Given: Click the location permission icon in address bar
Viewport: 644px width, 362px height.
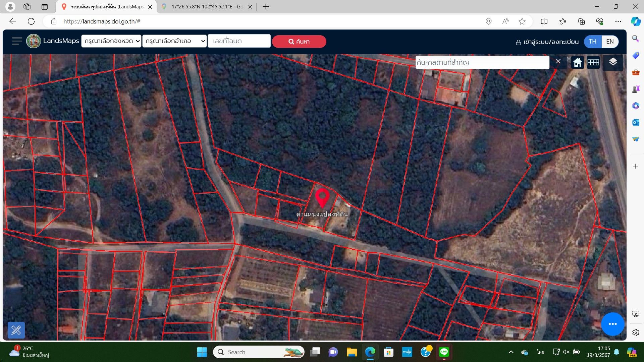Looking at the screenshot, I should click(x=488, y=21).
